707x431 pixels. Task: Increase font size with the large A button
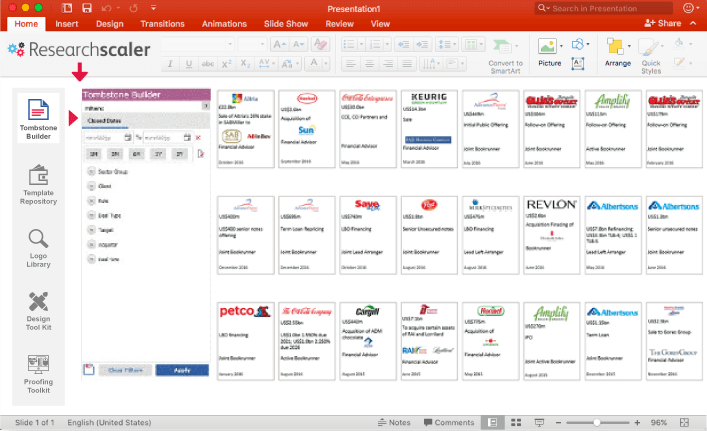280,44
